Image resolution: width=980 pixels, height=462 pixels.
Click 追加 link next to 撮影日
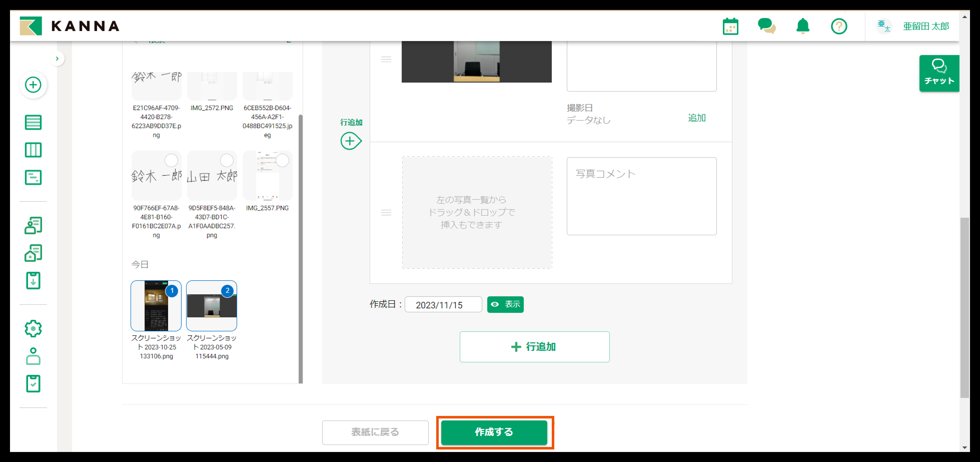point(697,118)
